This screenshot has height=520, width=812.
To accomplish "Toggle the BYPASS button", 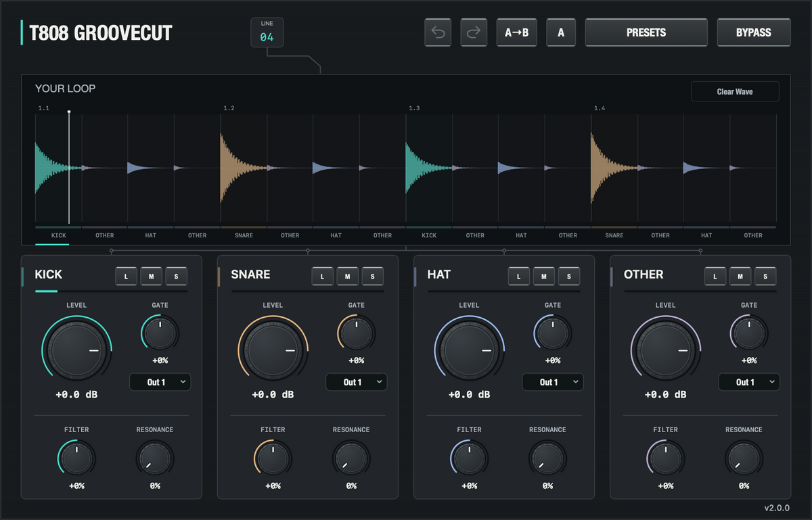I will 754,32.
